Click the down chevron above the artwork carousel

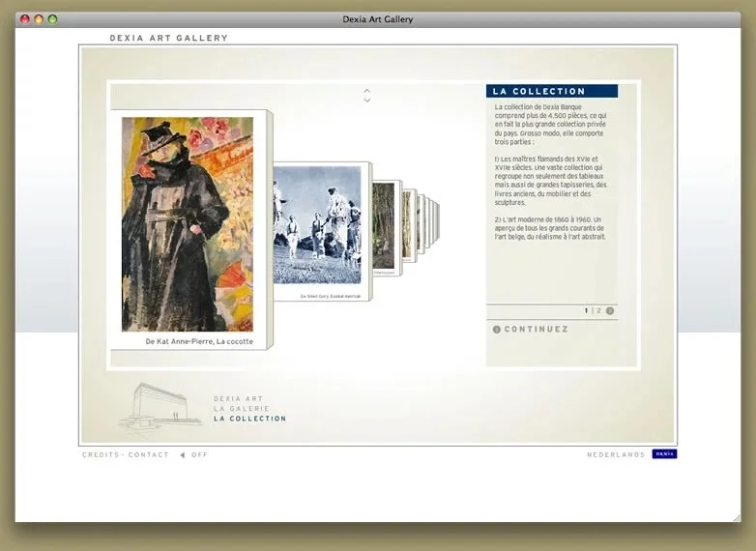367,100
